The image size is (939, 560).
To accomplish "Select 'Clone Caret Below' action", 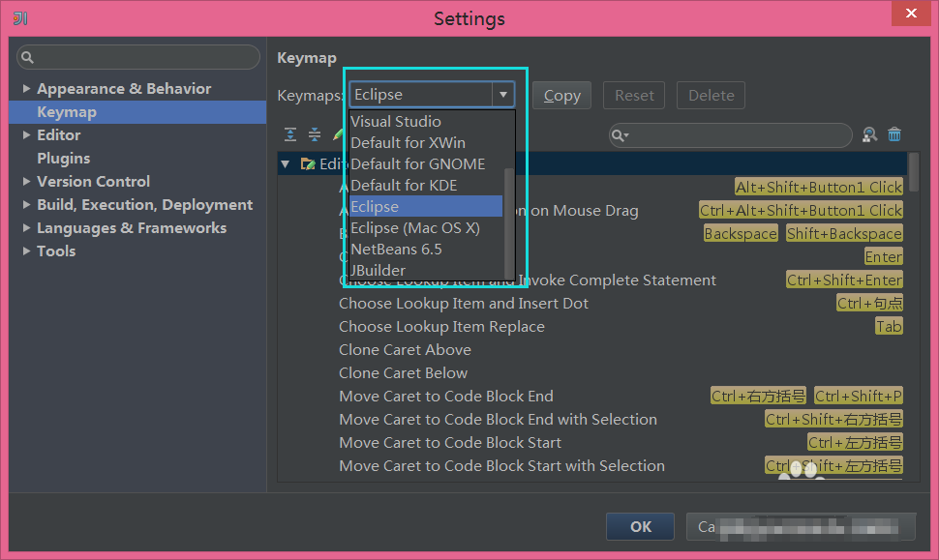I will [403, 373].
